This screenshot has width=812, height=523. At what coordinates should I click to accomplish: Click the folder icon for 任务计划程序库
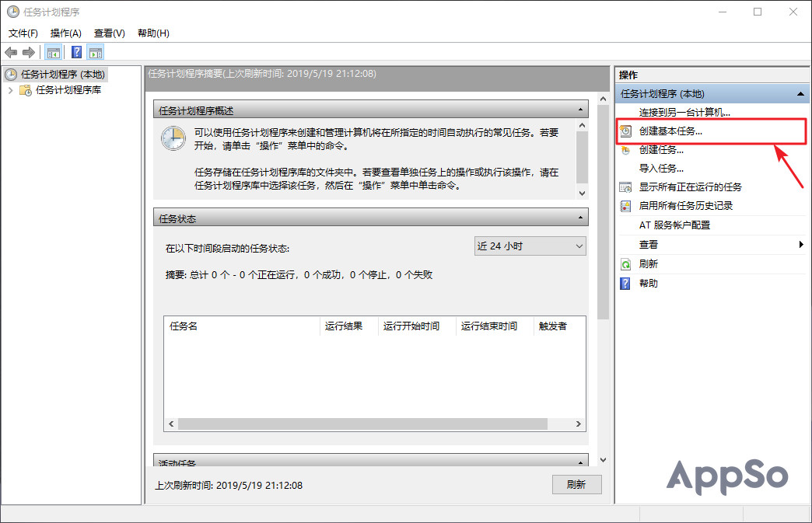(x=26, y=90)
